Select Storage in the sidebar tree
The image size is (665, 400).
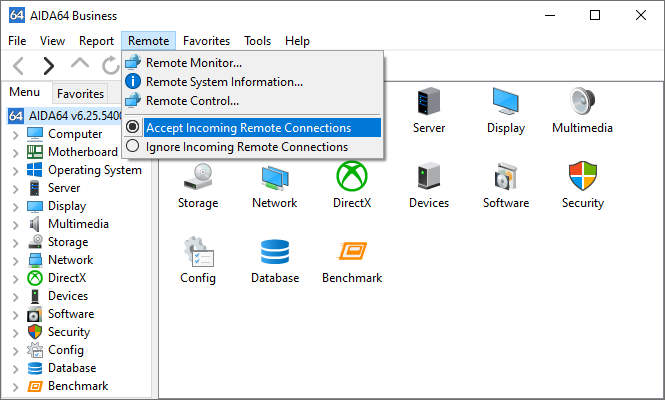click(68, 242)
